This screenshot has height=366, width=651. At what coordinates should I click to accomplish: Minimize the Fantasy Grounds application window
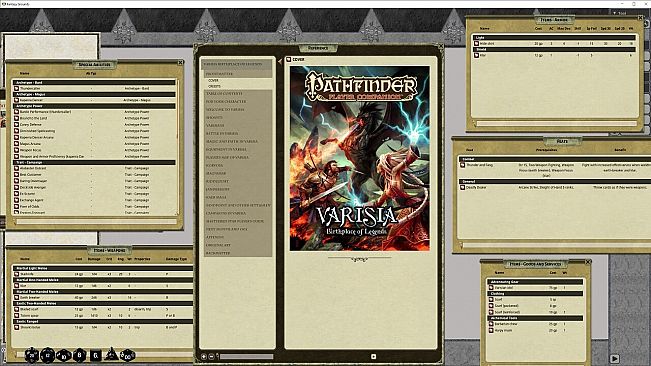pyautogui.click(x=621, y=3)
